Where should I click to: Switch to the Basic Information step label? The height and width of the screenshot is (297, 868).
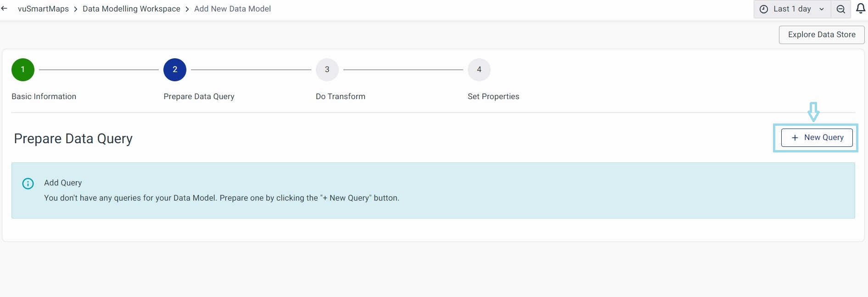coord(44,96)
